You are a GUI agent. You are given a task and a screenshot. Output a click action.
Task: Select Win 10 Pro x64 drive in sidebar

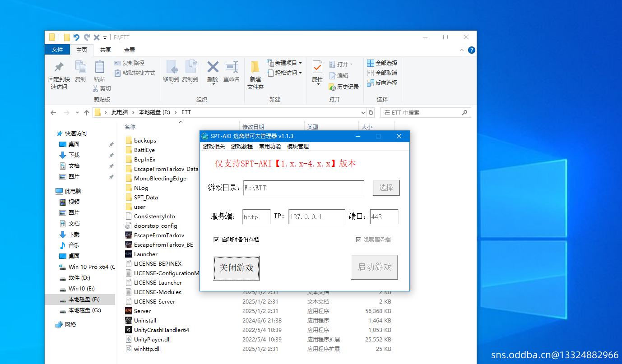[x=87, y=267]
